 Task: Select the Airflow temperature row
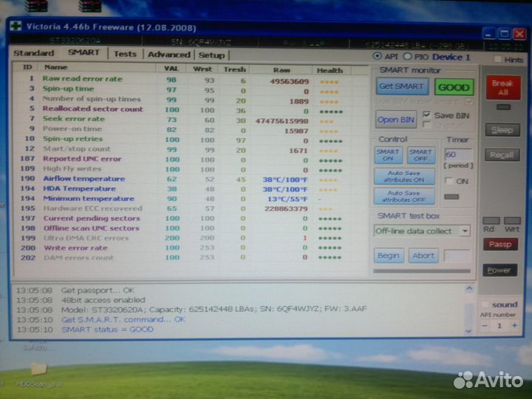pyautogui.click(x=190, y=179)
